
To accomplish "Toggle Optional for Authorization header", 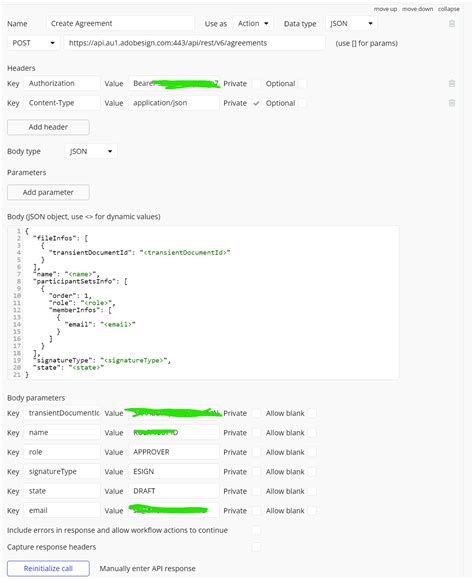I will [302, 84].
